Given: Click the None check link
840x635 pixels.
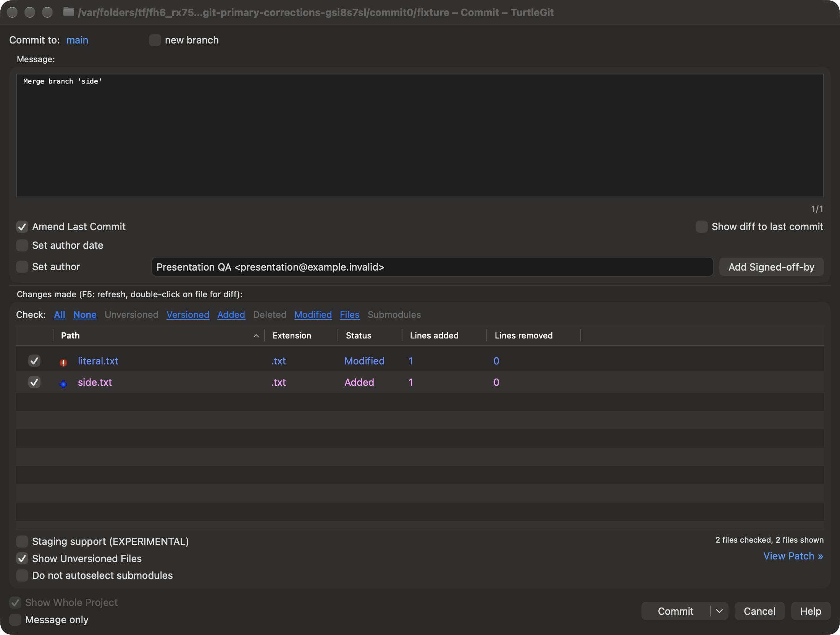Looking at the screenshot, I should [85, 314].
